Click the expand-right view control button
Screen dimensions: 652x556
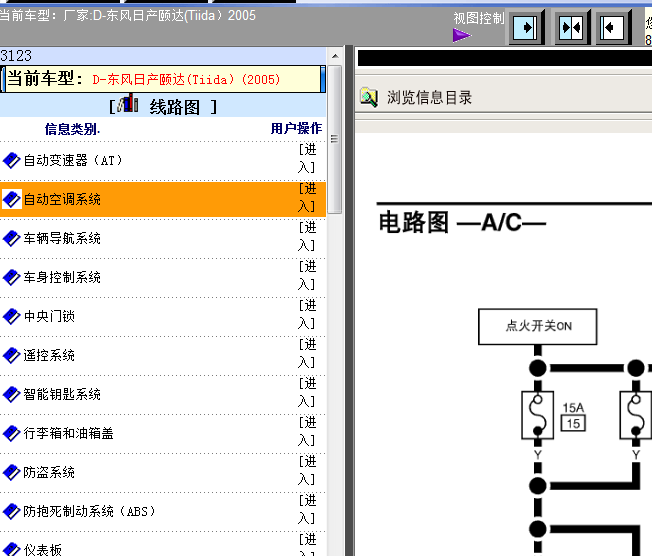point(525,28)
